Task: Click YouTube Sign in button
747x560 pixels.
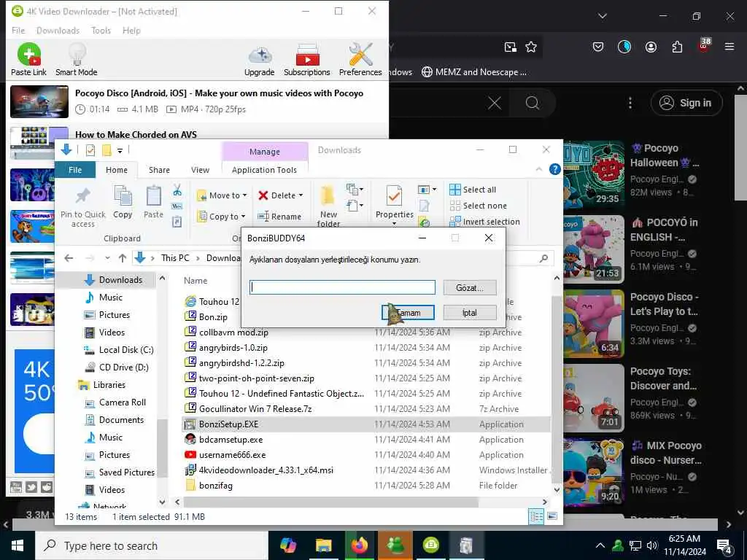Action: coord(686,103)
